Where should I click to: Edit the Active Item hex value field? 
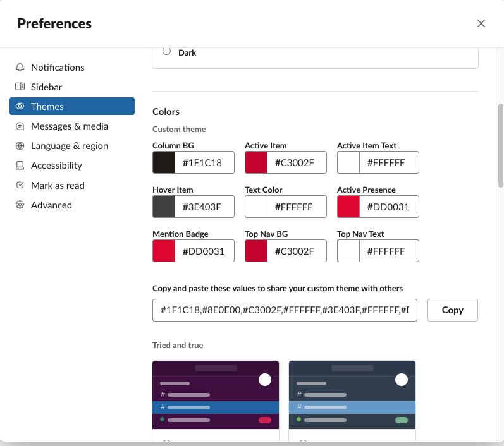click(x=297, y=162)
